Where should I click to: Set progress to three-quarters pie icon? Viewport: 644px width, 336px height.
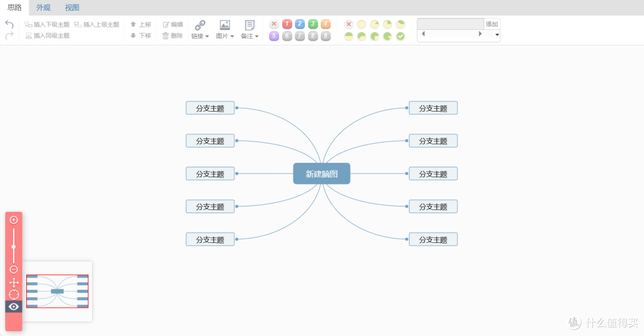tap(374, 36)
